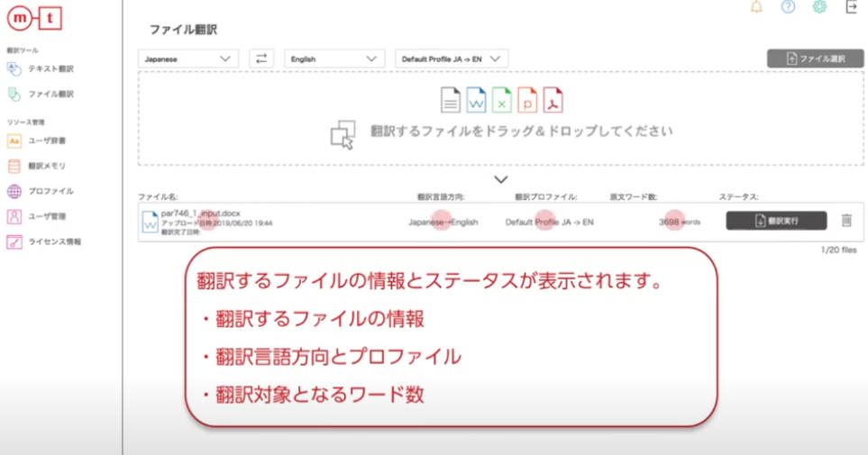Click the text translation icon

[x=14, y=68]
